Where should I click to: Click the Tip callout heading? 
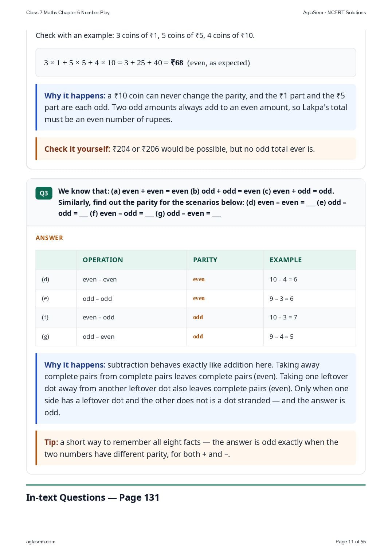click(51, 442)
